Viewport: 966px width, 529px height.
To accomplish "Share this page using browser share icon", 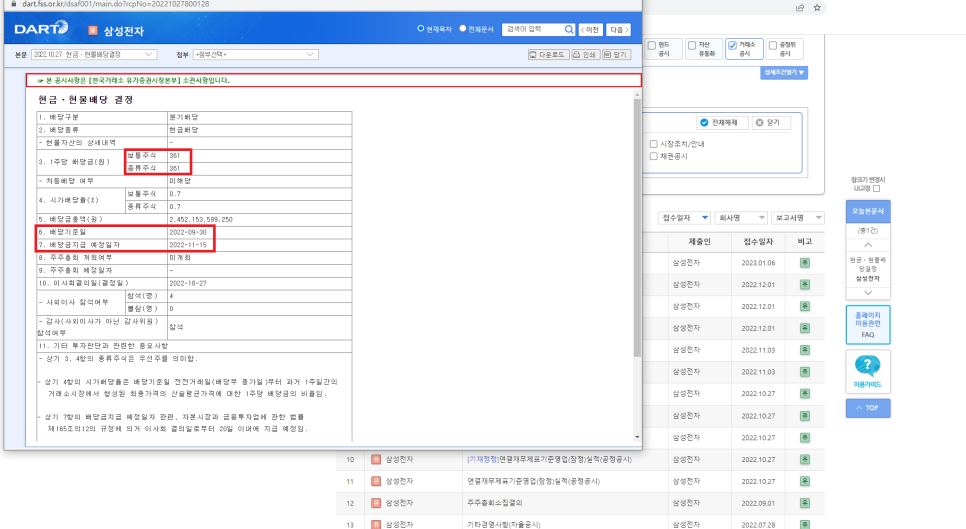I will pos(800,7).
